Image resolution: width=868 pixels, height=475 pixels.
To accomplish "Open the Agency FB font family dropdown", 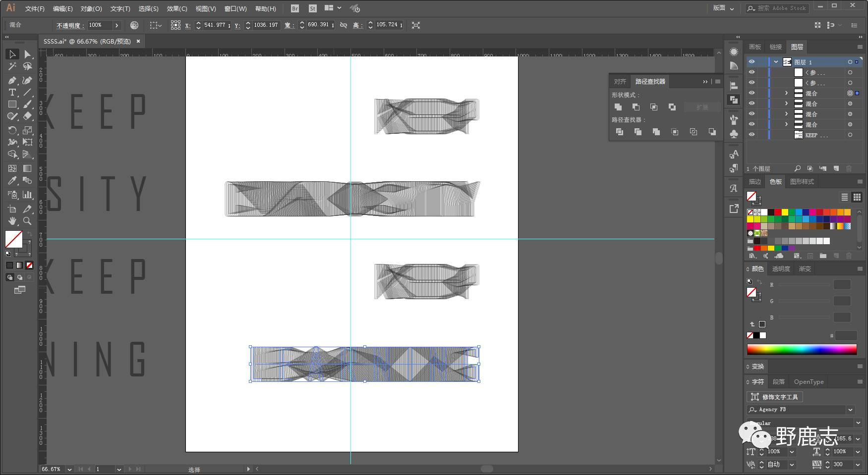I will (x=851, y=410).
